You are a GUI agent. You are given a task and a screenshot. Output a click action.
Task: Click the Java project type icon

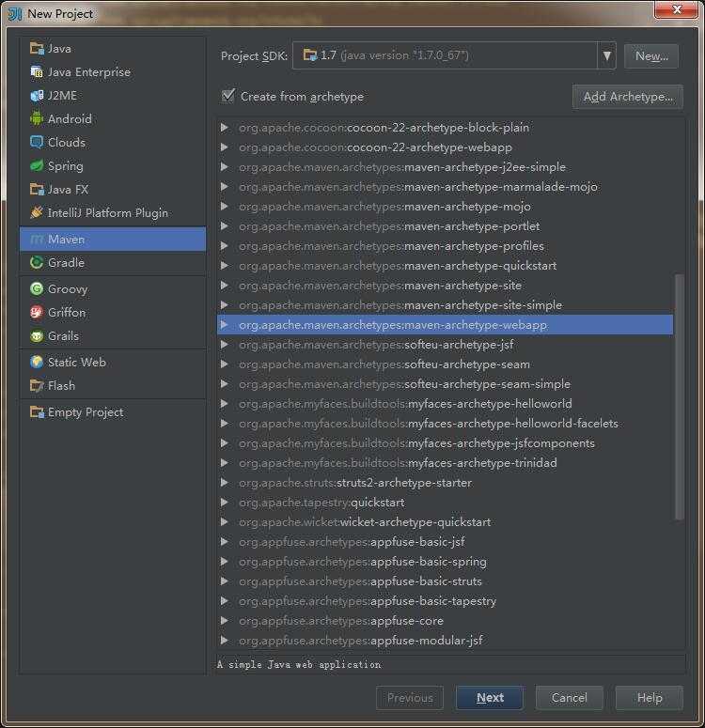(37, 48)
